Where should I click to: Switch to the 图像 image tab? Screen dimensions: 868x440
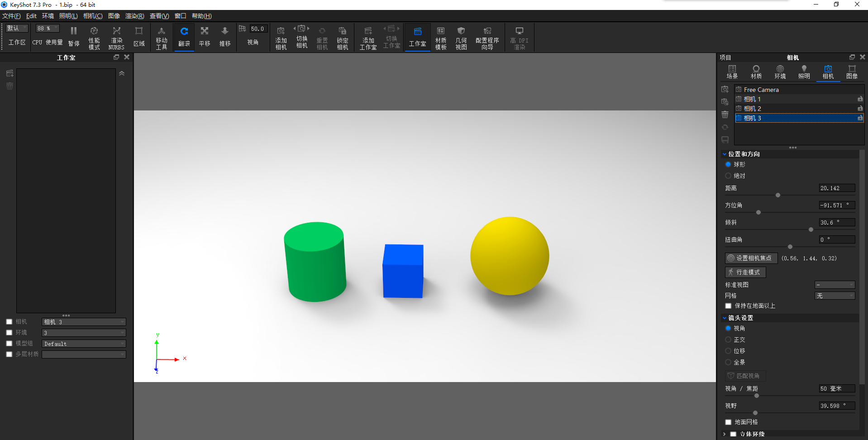[852, 72]
